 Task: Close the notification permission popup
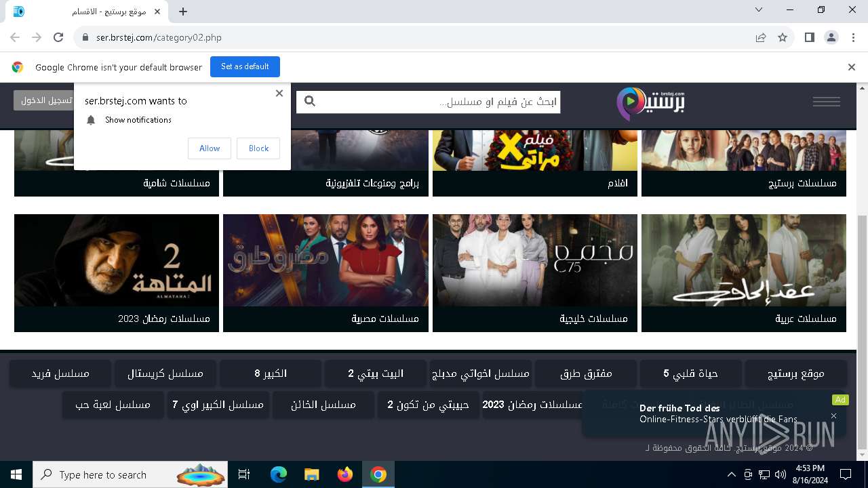279,94
